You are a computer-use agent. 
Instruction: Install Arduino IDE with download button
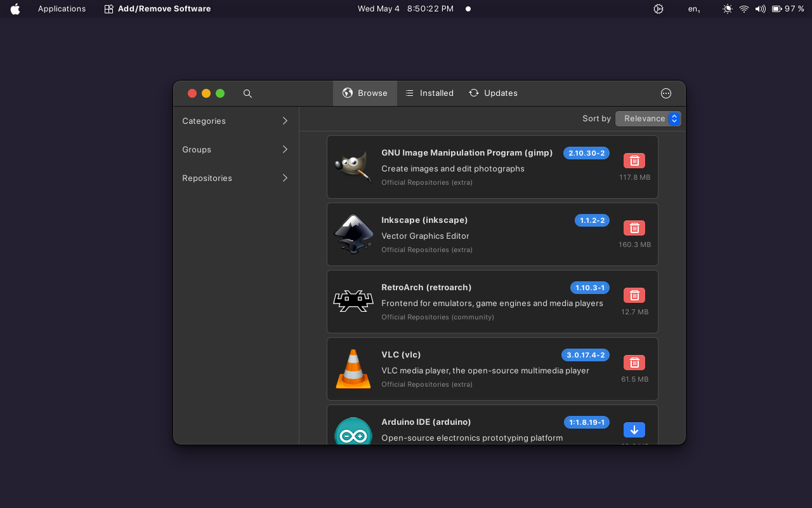(x=634, y=430)
